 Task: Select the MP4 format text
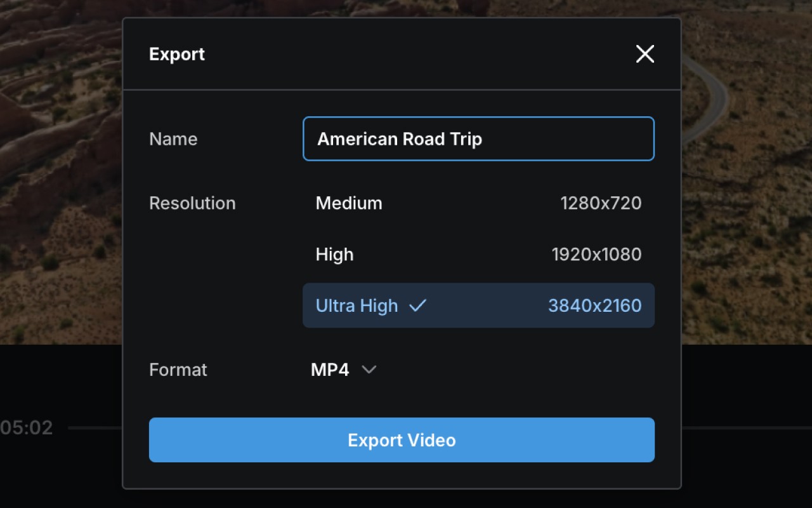[x=329, y=369]
